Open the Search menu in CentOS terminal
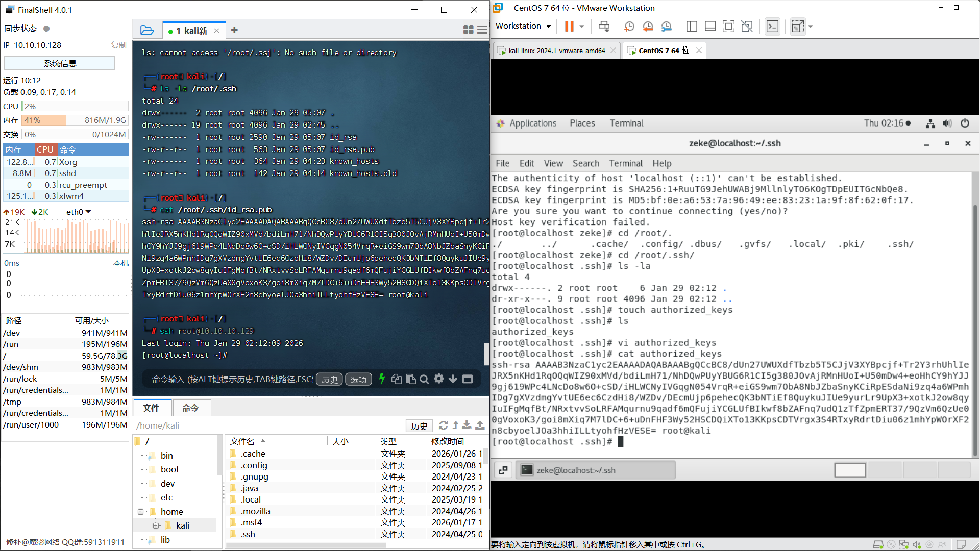The image size is (980, 551). 585,163
